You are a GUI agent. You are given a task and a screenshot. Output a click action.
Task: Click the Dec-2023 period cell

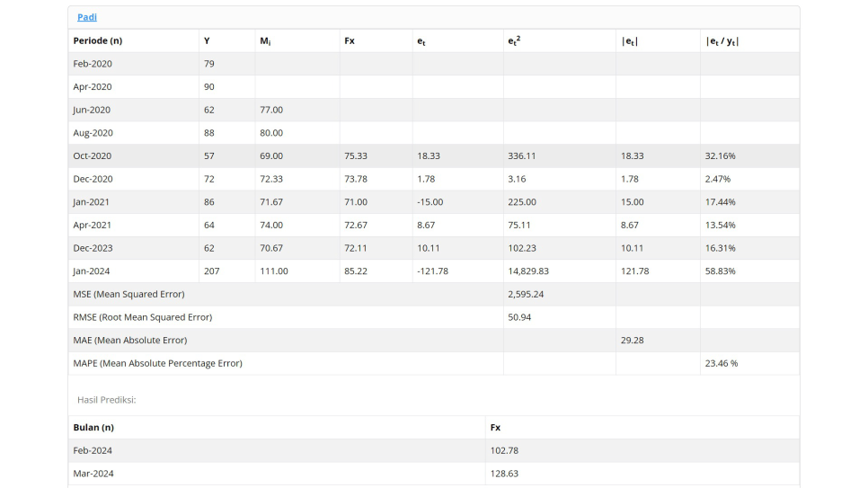pyautogui.click(x=133, y=248)
